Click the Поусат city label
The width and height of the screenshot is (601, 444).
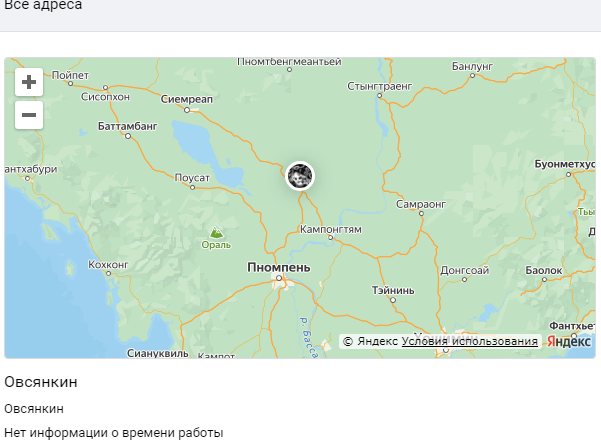(192, 178)
